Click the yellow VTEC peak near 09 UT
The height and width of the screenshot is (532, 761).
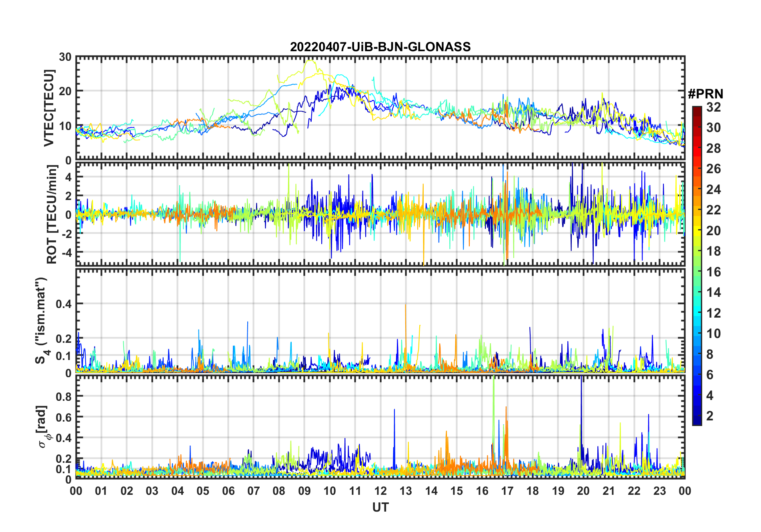(310, 61)
